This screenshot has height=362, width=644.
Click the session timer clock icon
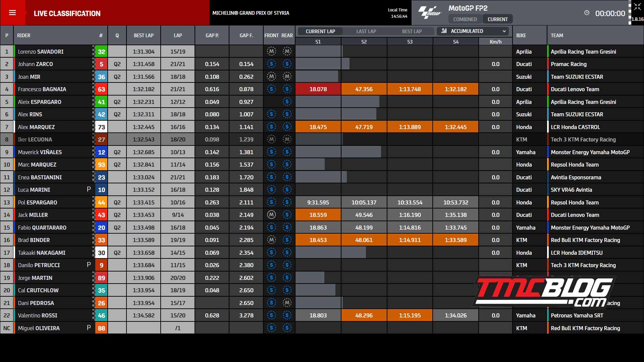587,13
